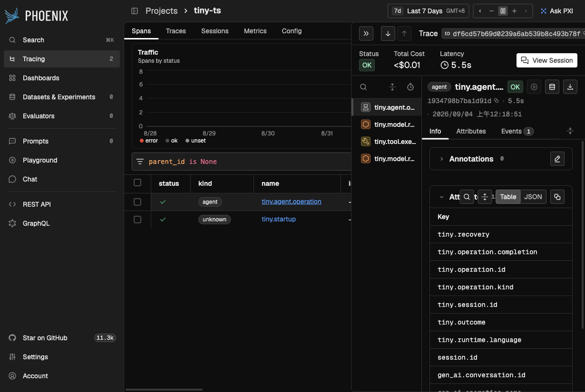
Task: Open the REST API docs
Action: pyautogui.click(x=62, y=204)
